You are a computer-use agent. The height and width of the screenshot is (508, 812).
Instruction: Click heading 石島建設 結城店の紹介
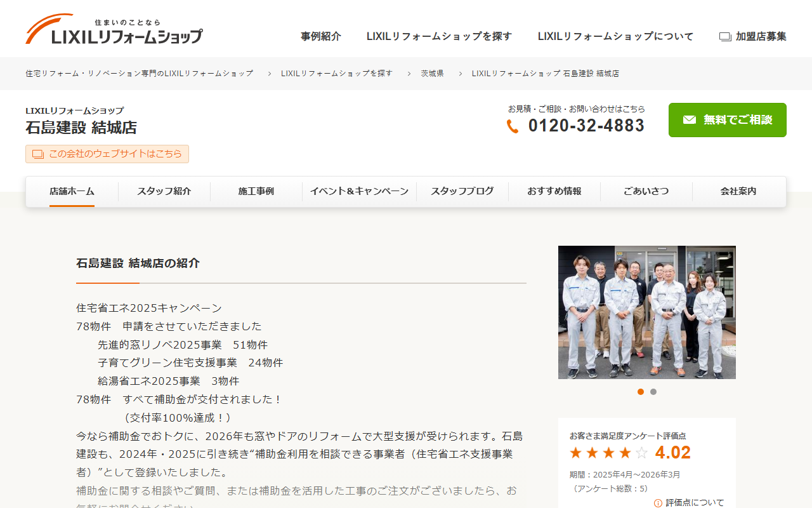point(138,263)
